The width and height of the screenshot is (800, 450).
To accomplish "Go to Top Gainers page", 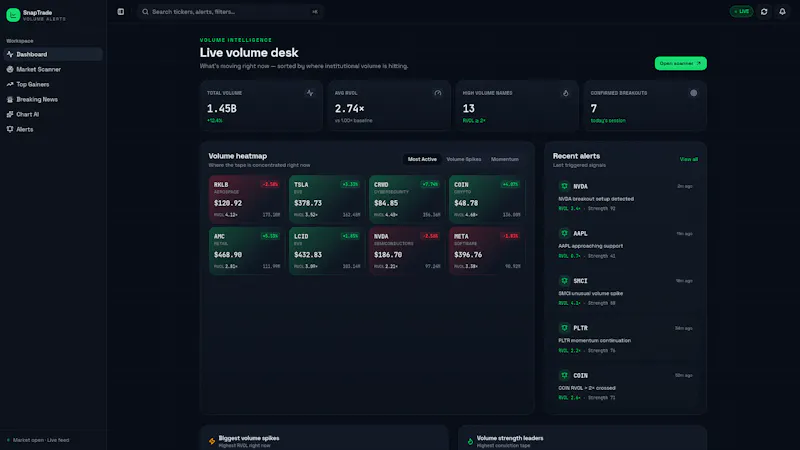I will 53,84.
